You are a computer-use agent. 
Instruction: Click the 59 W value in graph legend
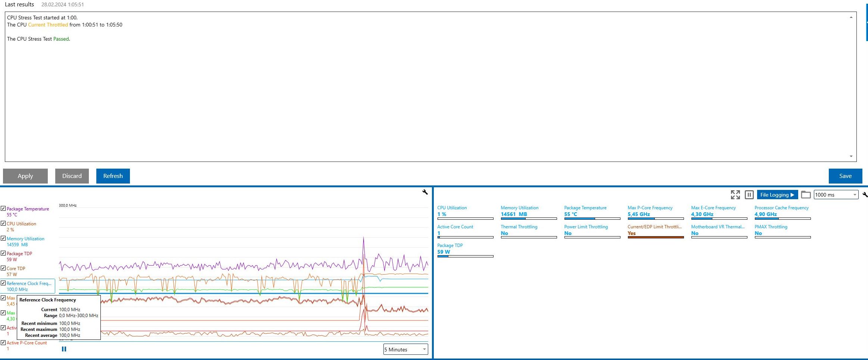point(12,260)
